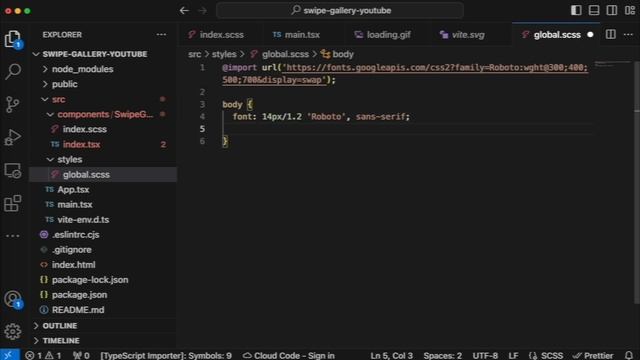640x360 pixels.
Task: Open the Source Control view
Action: [x=13, y=104]
